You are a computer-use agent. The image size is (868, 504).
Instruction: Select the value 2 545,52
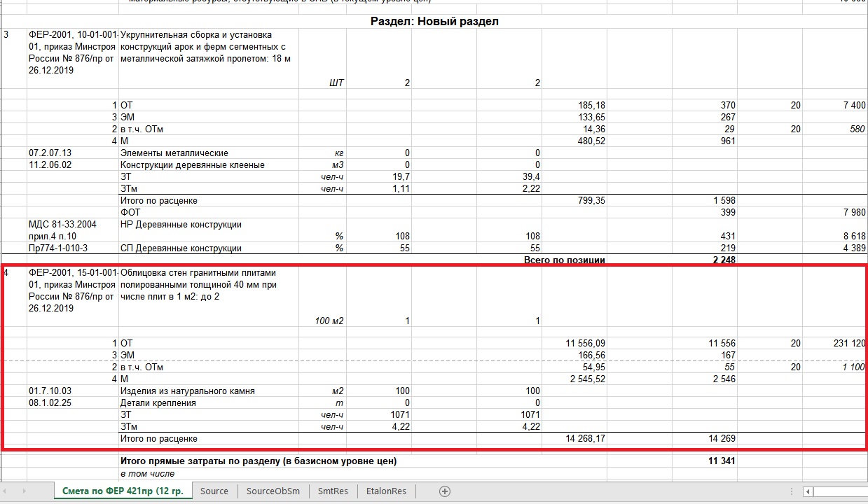pos(588,379)
